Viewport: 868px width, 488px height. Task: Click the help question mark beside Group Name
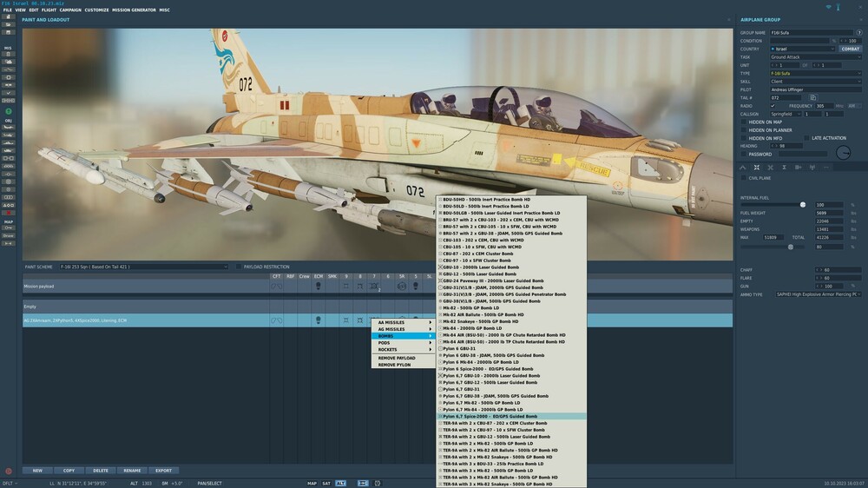tap(859, 33)
